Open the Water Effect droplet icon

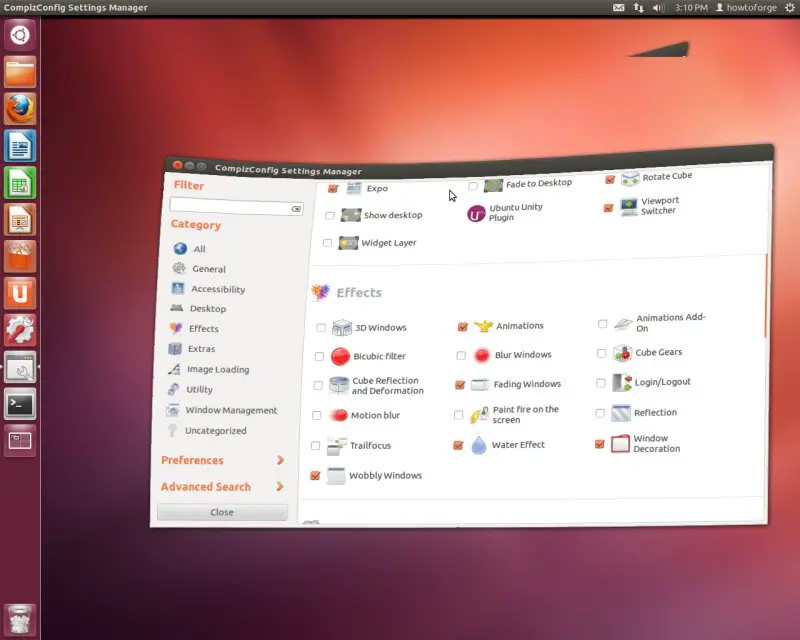(x=479, y=445)
